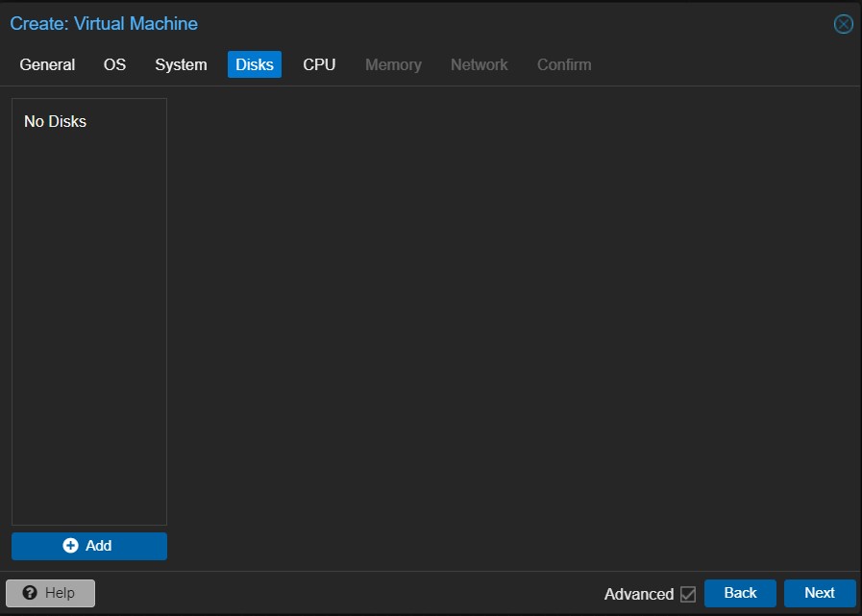Click the No Disks placeholder text
This screenshot has width=862, height=616.
click(55, 121)
